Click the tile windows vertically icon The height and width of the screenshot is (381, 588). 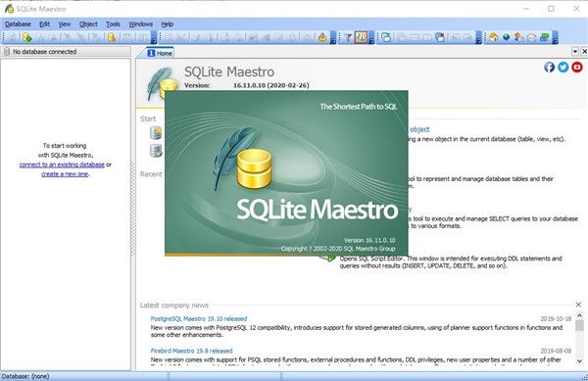click(x=427, y=37)
